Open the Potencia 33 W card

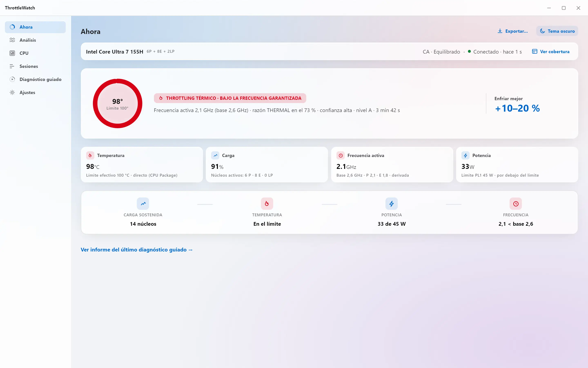pos(517,165)
